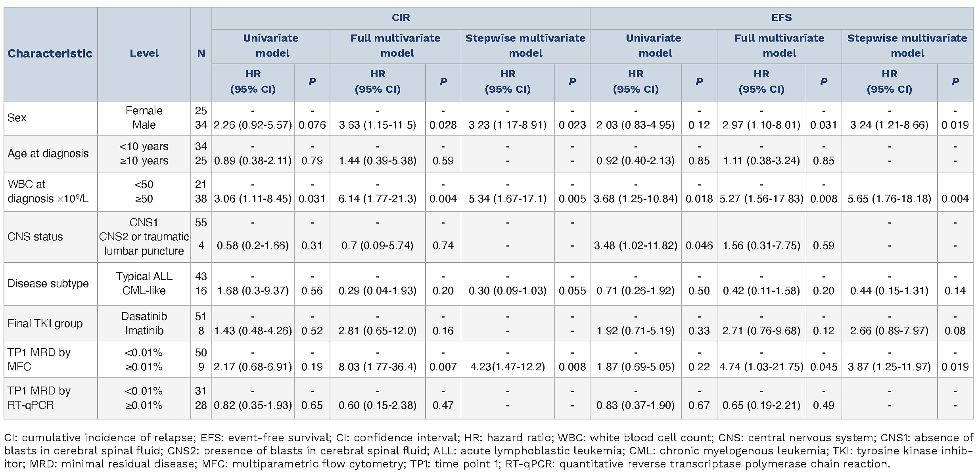
Task: Click the Final TKI group row label
Action: tap(45, 323)
